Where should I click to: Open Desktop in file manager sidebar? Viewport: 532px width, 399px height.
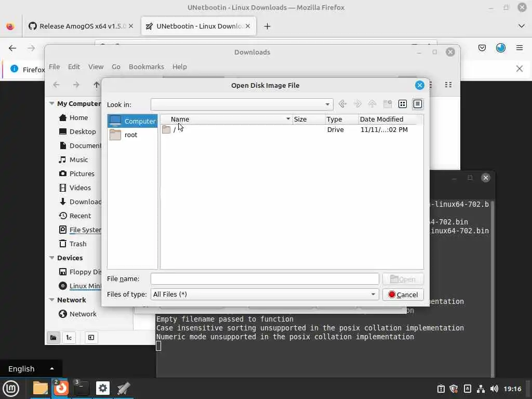click(77, 131)
